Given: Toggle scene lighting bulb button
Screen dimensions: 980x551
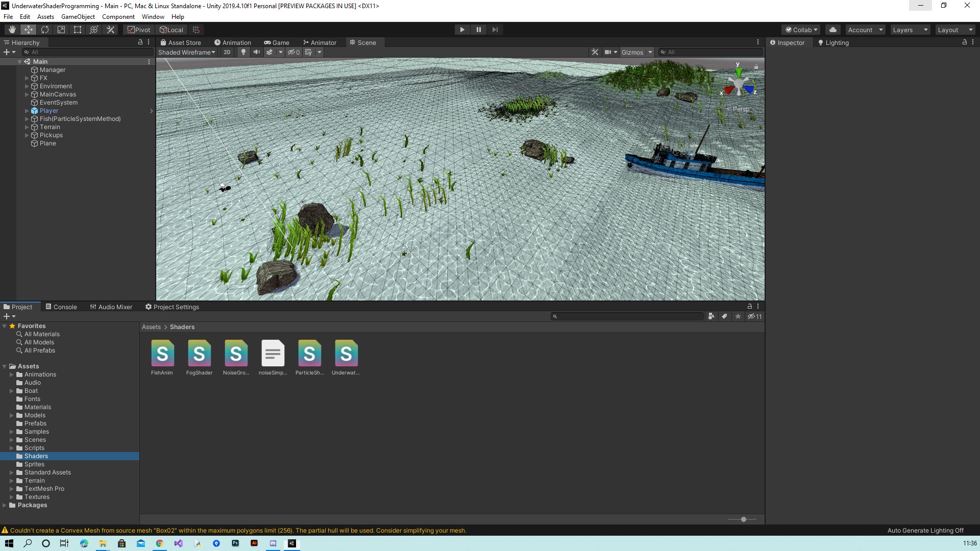Looking at the screenshot, I should pyautogui.click(x=243, y=52).
